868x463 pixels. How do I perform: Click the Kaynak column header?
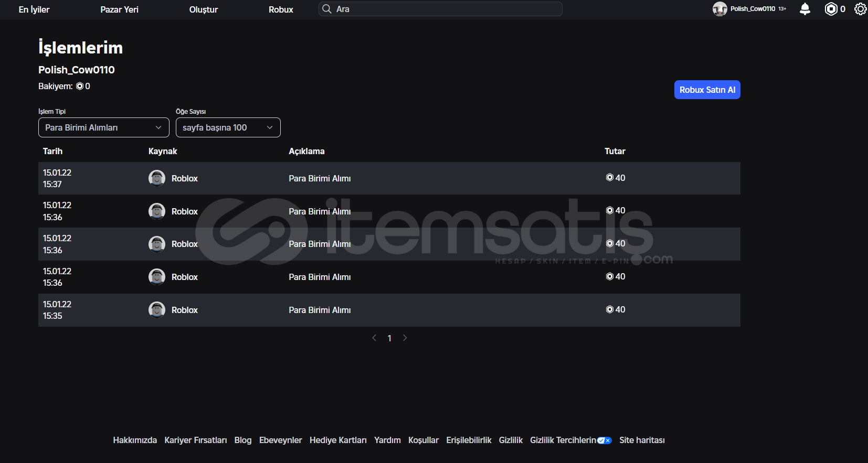tap(163, 151)
